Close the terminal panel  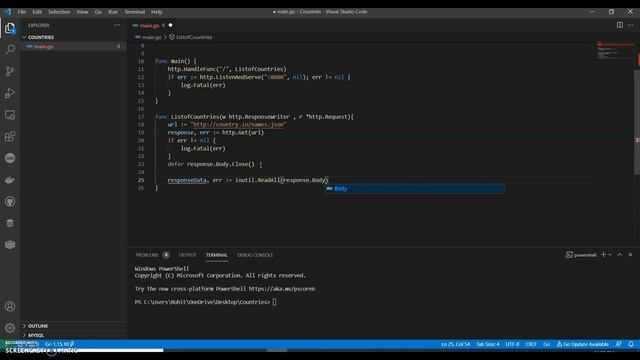pyautogui.click(x=630, y=255)
